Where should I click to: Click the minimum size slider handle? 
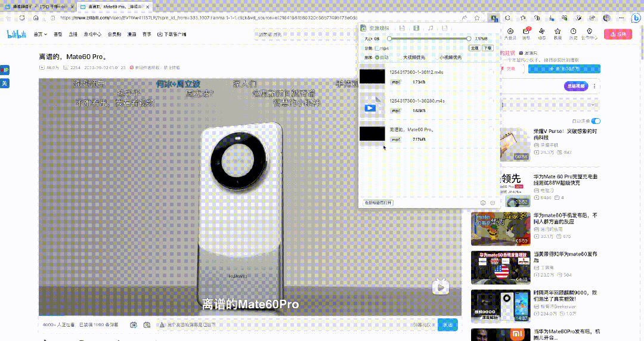(389, 39)
